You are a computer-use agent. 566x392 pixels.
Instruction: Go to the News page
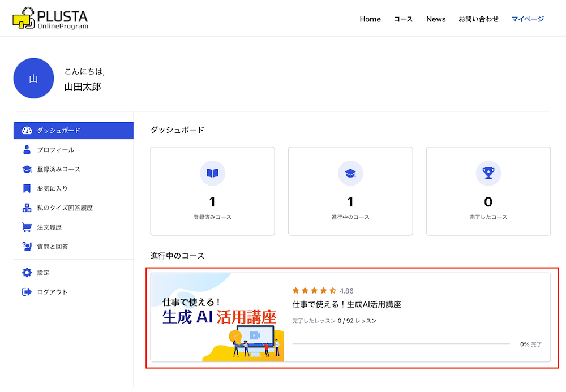tap(436, 19)
